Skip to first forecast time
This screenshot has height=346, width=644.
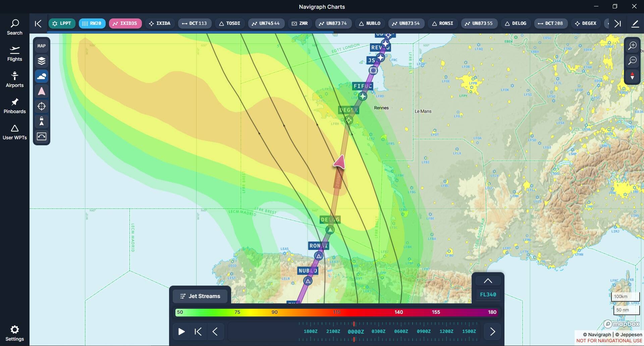point(198,332)
